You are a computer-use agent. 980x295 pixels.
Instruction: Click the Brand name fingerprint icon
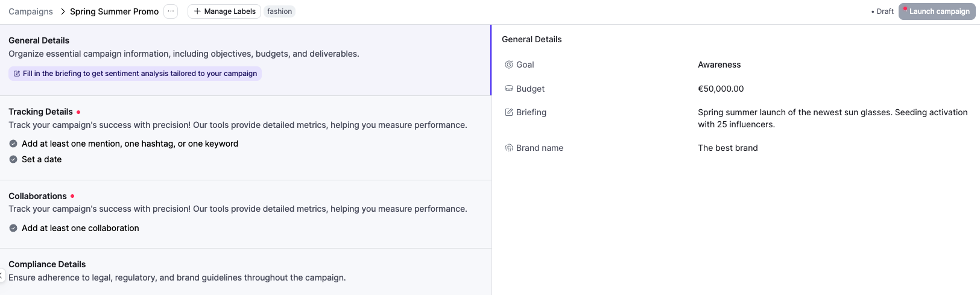(x=509, y=148)
